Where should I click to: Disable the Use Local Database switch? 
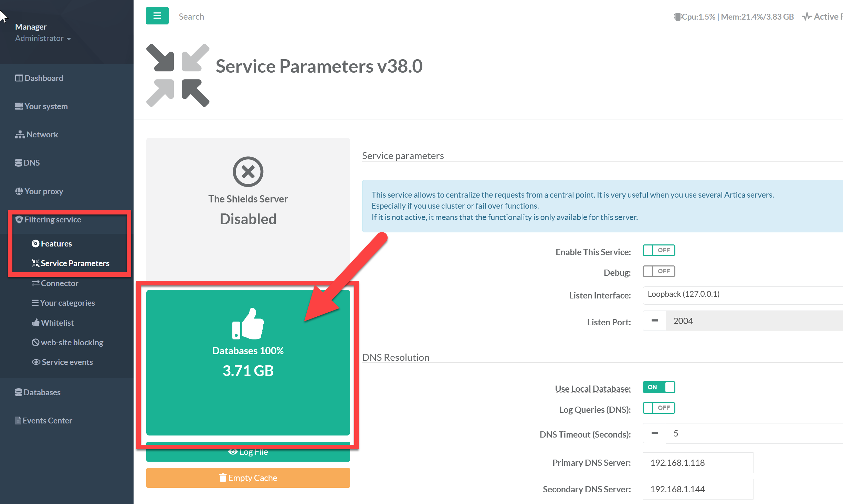[x=658, y=387]
